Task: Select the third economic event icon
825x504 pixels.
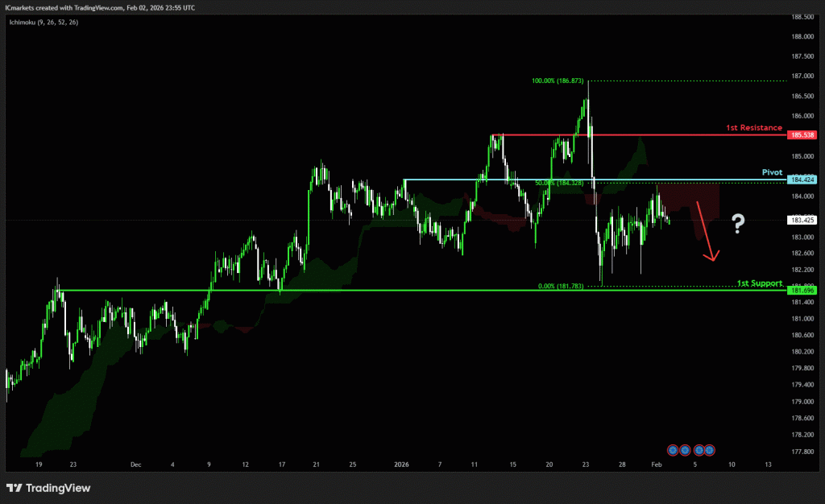Action: (x=699, y=449)
